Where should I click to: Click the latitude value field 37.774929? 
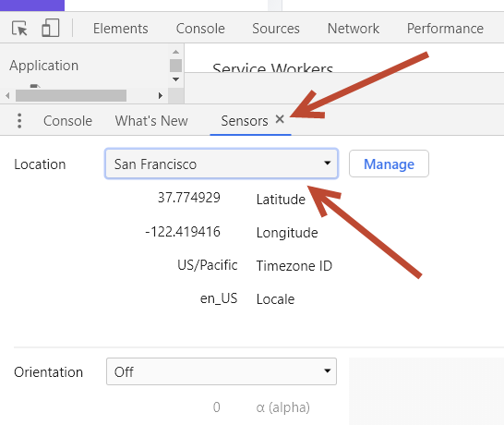coord(188,198)
